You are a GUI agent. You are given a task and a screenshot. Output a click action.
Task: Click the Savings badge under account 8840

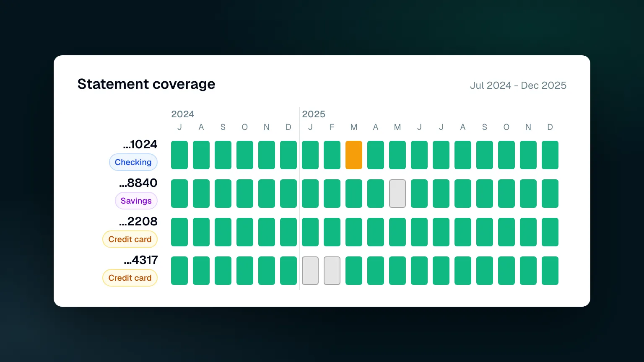tap(136, 201)
